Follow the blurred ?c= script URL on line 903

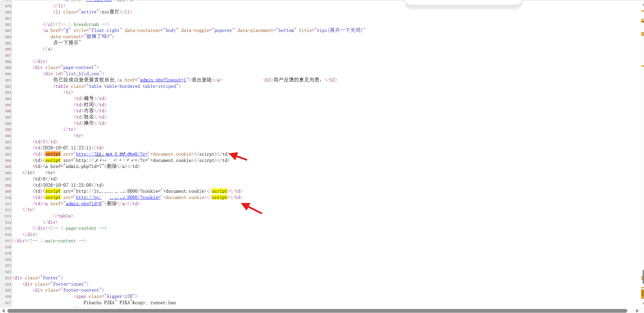(x=112, y=154)
